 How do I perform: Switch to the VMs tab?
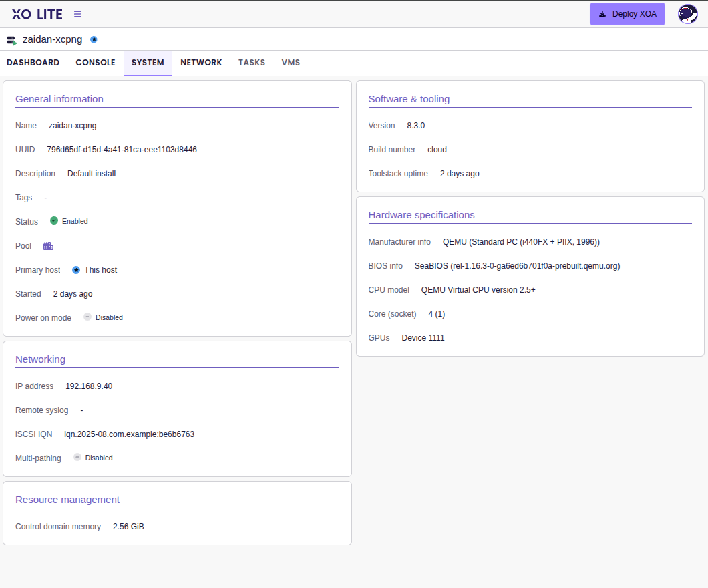tap(291, 63)
